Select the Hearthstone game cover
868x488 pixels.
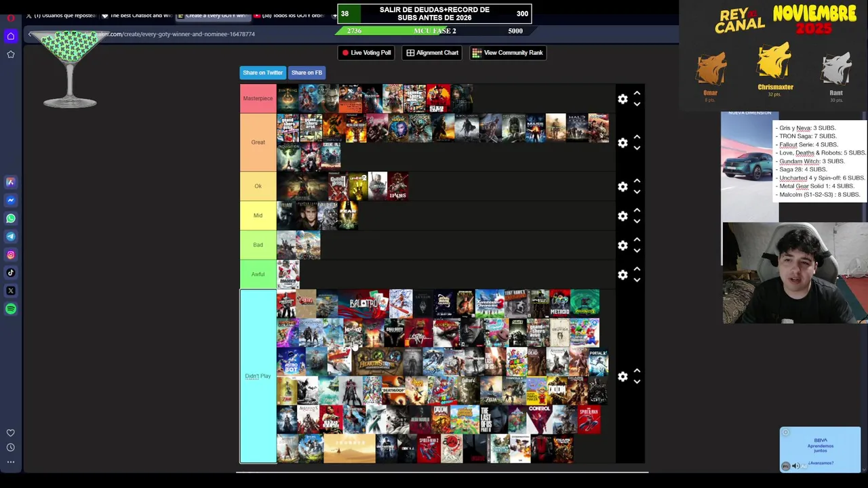coord(378,361)
